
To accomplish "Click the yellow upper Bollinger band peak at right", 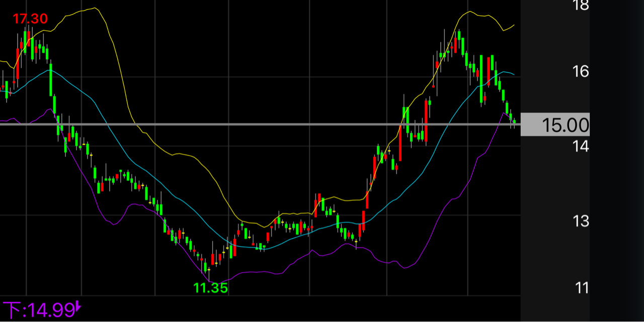I will [x=469, y=12].
